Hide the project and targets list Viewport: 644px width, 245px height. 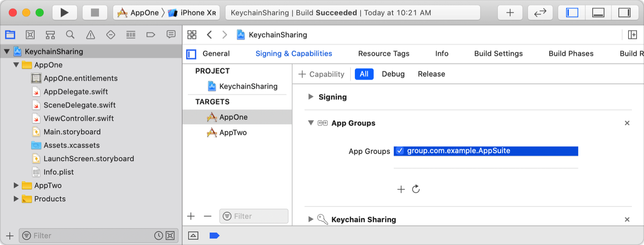(x=191, y=54)
